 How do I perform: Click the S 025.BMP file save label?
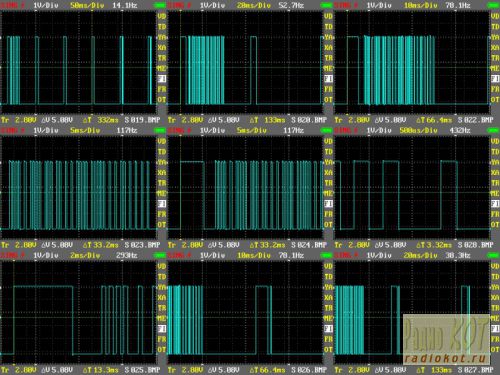click(x=142, y=370)
